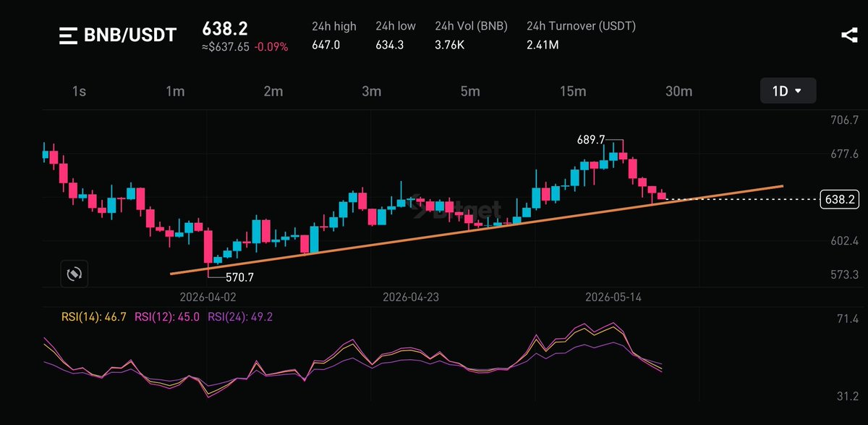Click the 2026-04-02 date label
The image size is (868, 425).
208,297
